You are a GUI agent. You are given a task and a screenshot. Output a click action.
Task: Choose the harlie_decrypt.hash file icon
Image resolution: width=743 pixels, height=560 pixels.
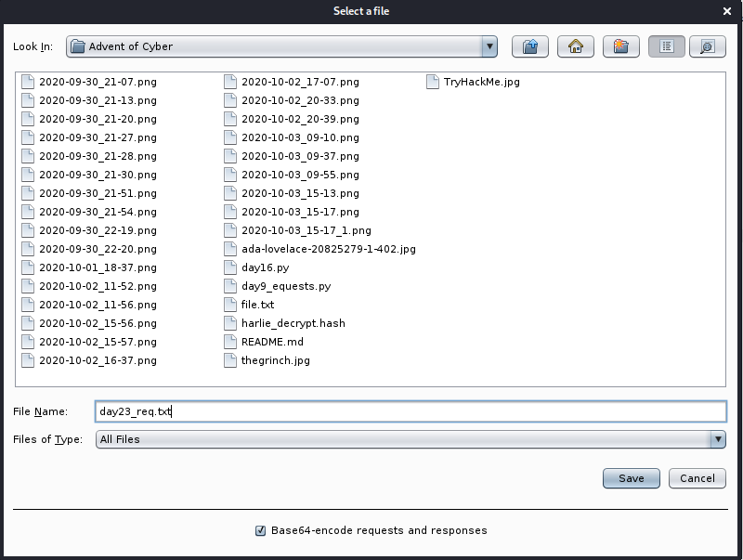click(x=230, y=323)
